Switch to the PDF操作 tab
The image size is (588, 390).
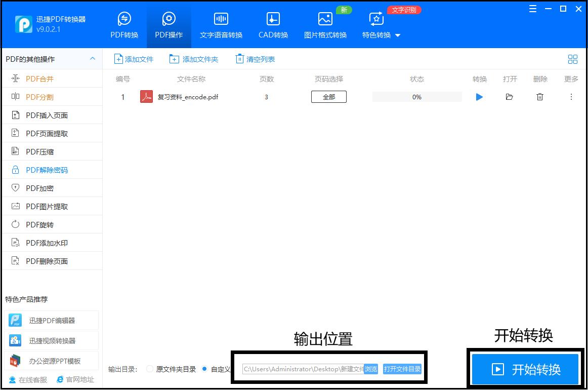[x=169, y=24]
